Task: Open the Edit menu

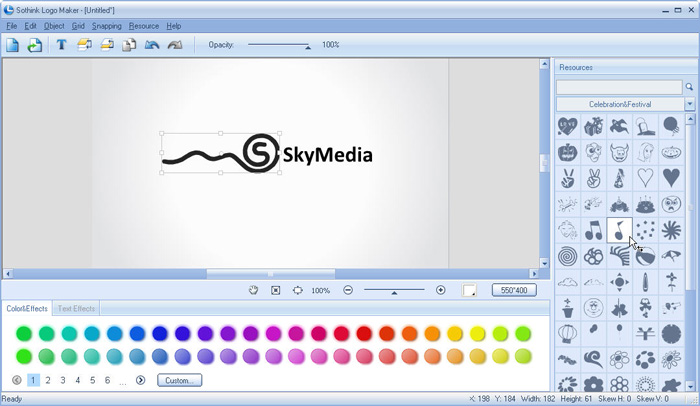Action: pyautogui.click(x=30, y=26)
